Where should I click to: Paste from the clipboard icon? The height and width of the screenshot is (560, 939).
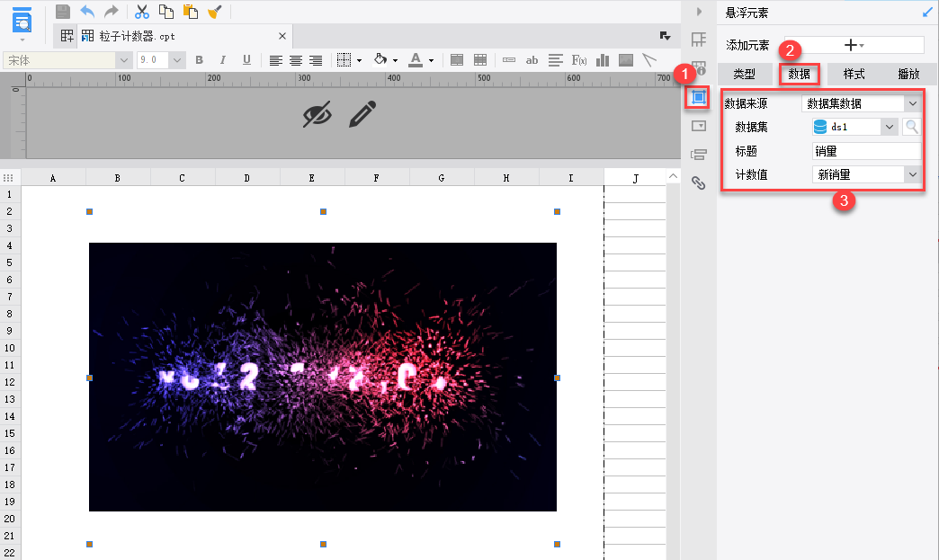191,12
